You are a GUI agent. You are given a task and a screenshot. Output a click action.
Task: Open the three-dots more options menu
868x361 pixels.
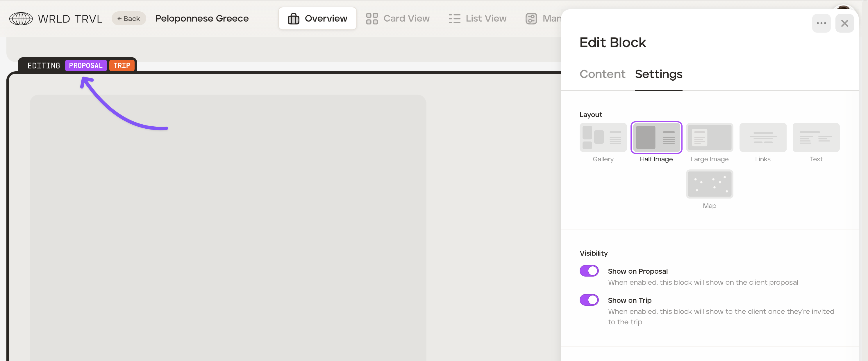click(821, 23)
